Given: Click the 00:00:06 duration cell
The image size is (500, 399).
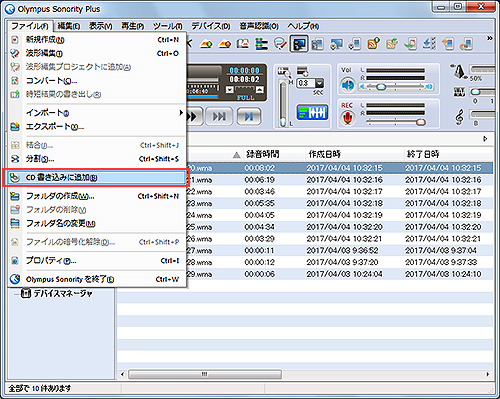Looking at the screenshot, I should tap(260, 274).
